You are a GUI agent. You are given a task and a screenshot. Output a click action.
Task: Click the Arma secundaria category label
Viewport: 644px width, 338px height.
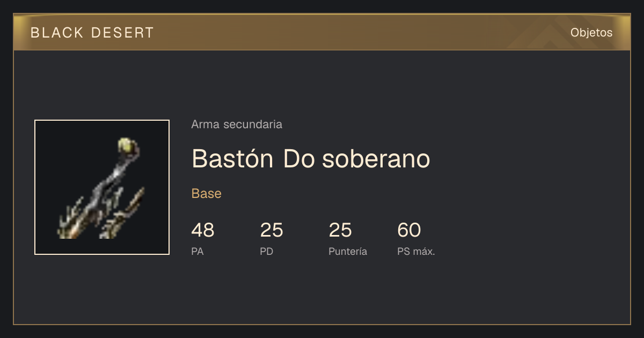tap(237, 124)
